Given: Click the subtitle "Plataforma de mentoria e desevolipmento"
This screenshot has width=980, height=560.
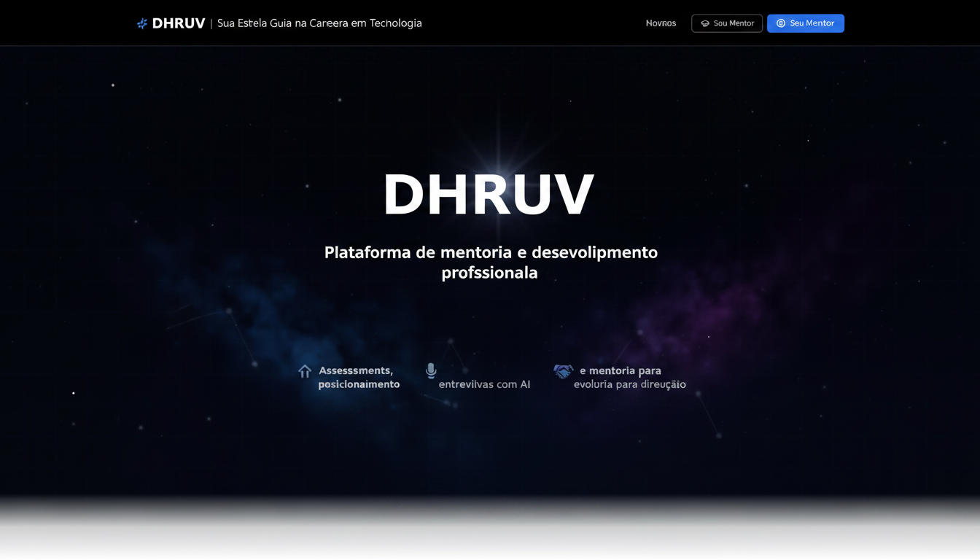Looking at the screenshot, I should click(x=491, y=252).
